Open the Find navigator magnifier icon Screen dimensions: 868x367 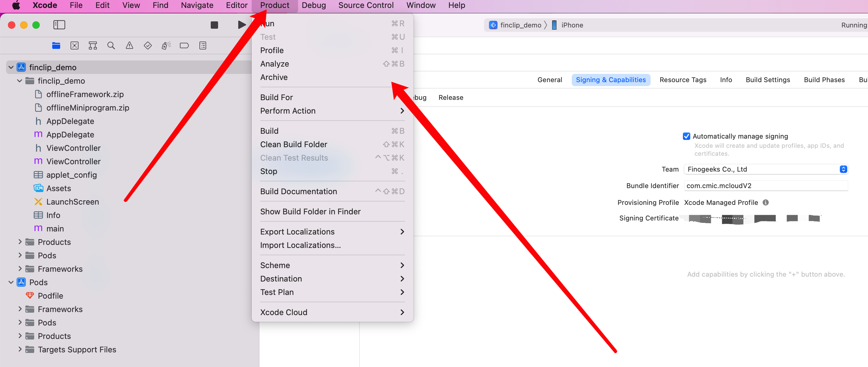pos(111,45)
